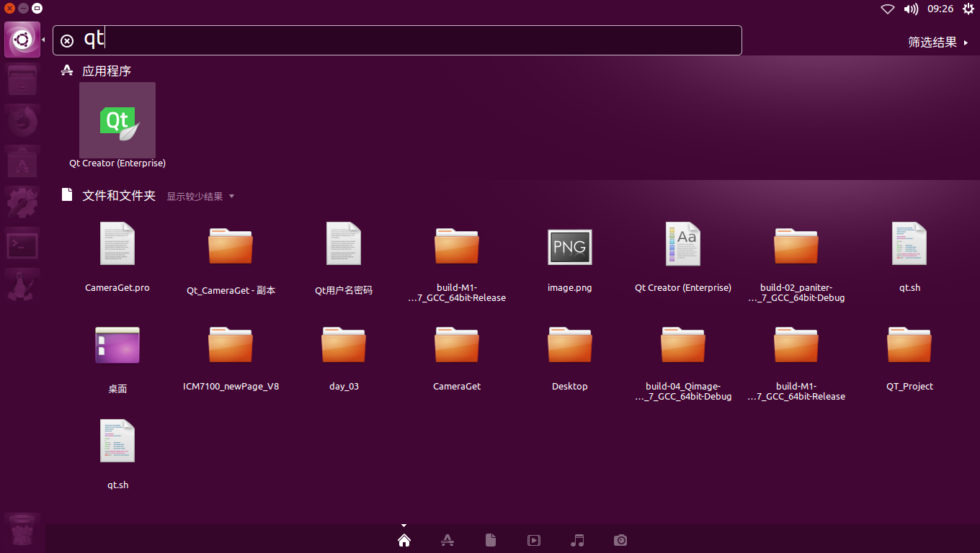The image size is (980, 553).
Task: Open Trash at the launcher bottom
Action: [x=22, y=531]
